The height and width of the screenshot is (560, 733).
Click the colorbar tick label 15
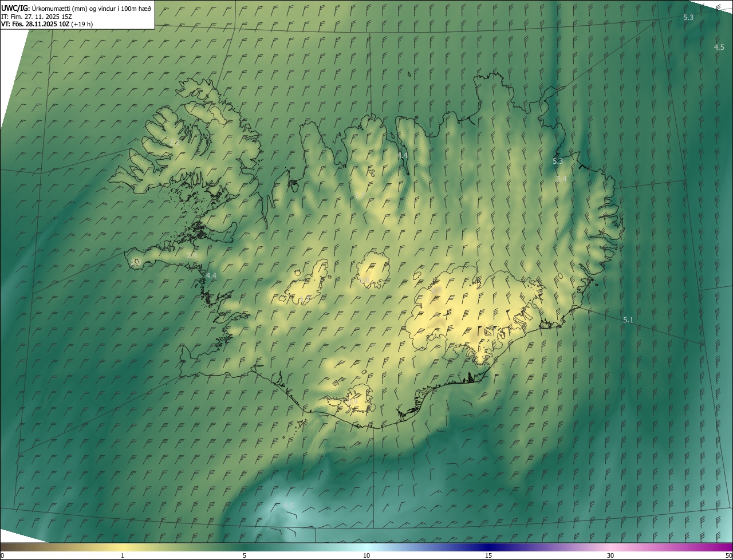(488, 555)
